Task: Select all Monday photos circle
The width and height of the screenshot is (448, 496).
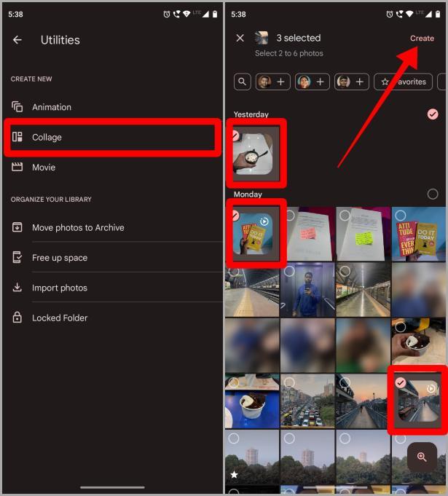Action: 433,194
